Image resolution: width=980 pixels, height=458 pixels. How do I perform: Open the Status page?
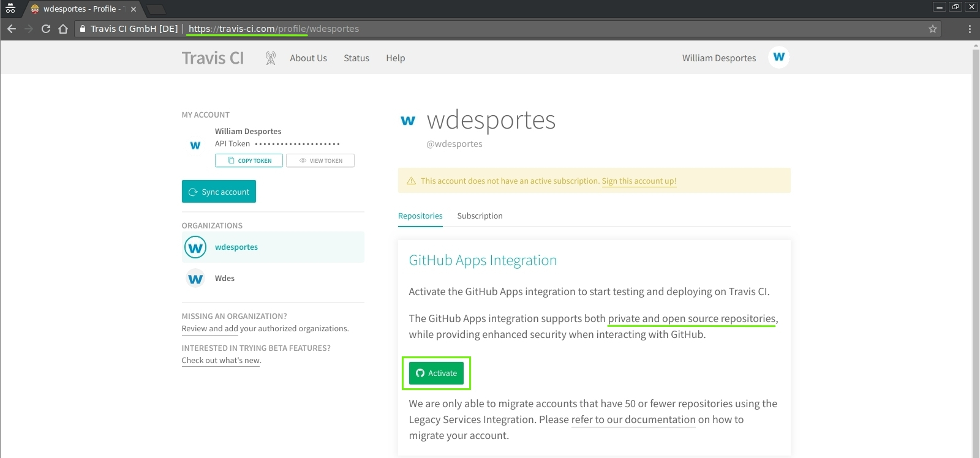[356, 58]
